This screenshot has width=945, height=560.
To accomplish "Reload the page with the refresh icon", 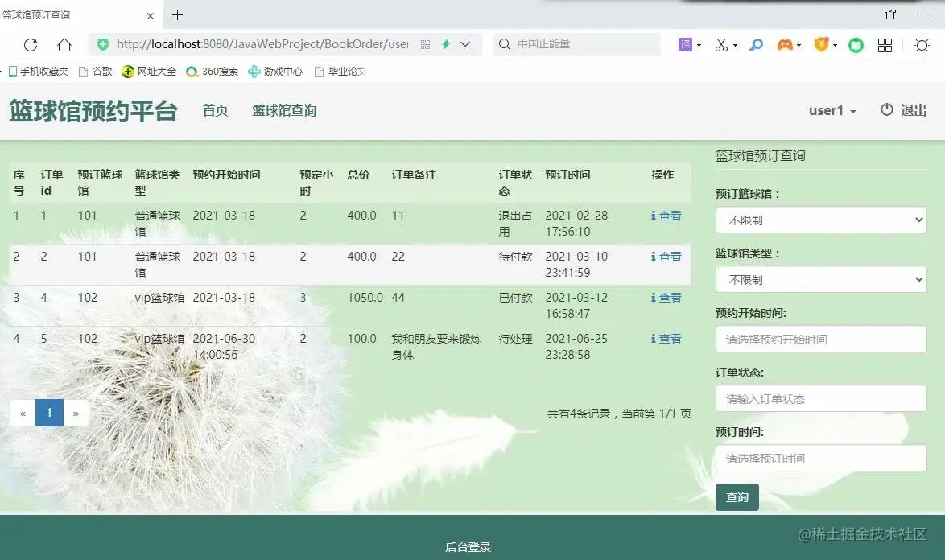I will (x=31, y=44).
